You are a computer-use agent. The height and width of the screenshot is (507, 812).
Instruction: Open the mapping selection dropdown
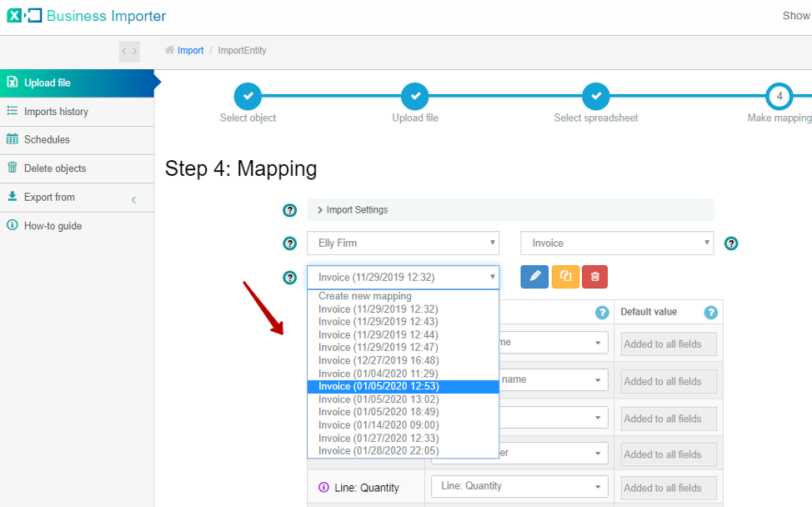click(403, 277)
